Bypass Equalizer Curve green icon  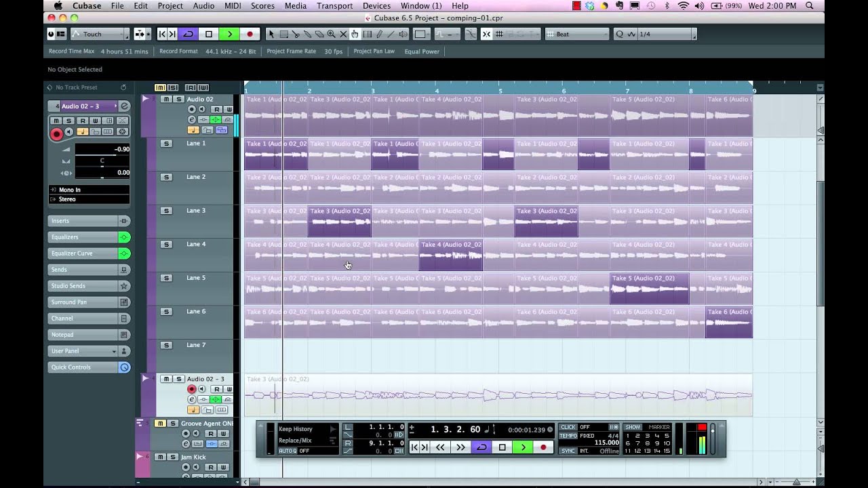[124, 253]
